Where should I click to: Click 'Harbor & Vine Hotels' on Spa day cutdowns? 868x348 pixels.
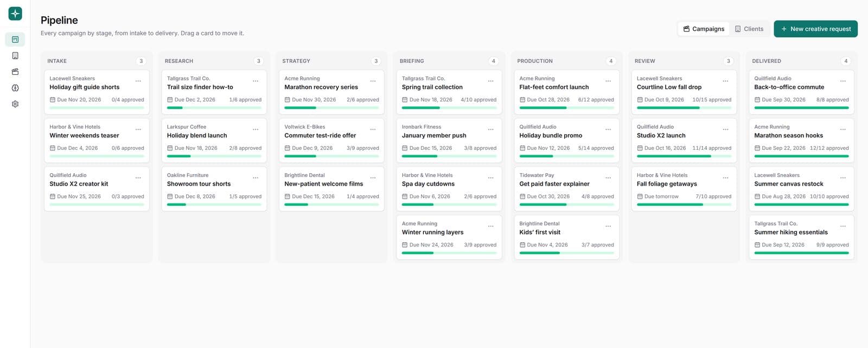click(x=427, y=175)
